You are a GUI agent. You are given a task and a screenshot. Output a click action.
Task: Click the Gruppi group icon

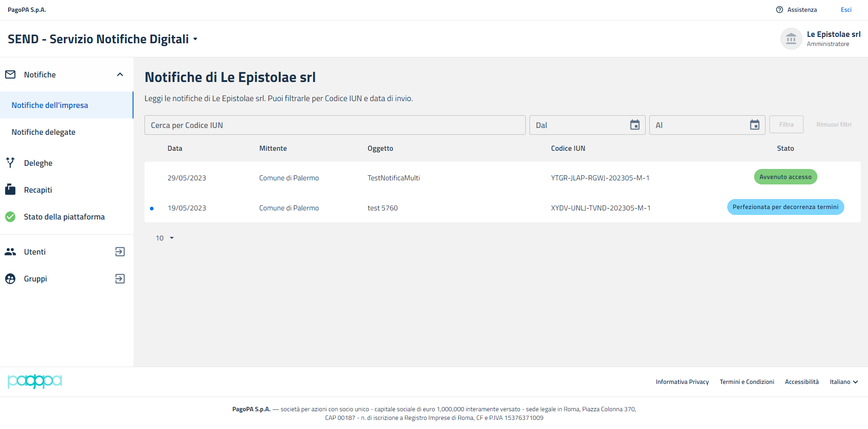click(x=10, y=279)
